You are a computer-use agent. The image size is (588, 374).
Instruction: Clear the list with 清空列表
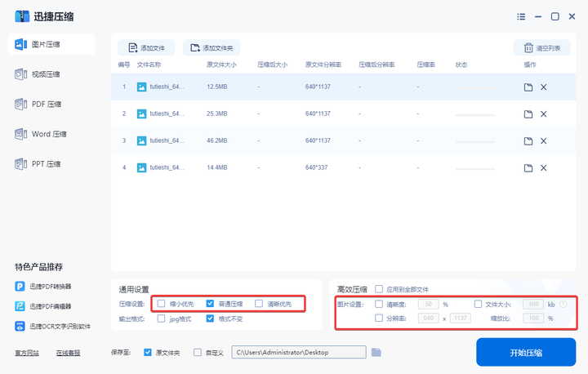click(542, 48)
